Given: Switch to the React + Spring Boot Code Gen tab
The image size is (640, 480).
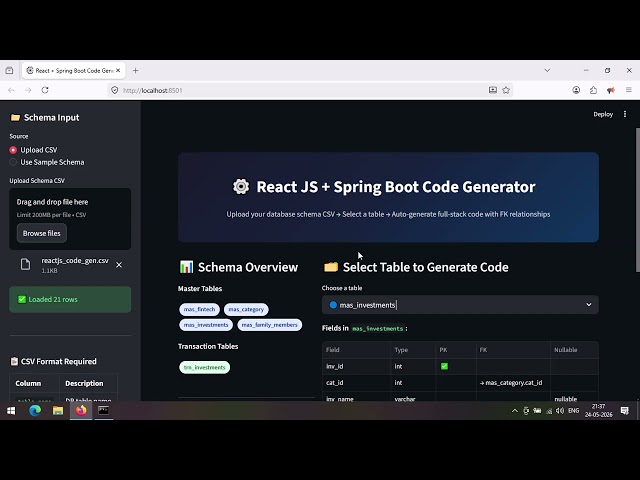Looking at the screenshot, I should point(73,71).
